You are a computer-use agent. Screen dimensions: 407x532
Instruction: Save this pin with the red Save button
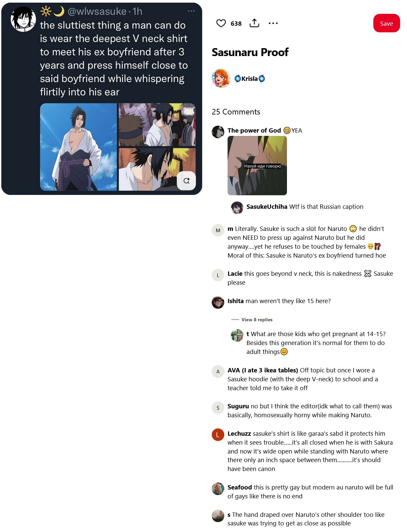pos(387,23)
